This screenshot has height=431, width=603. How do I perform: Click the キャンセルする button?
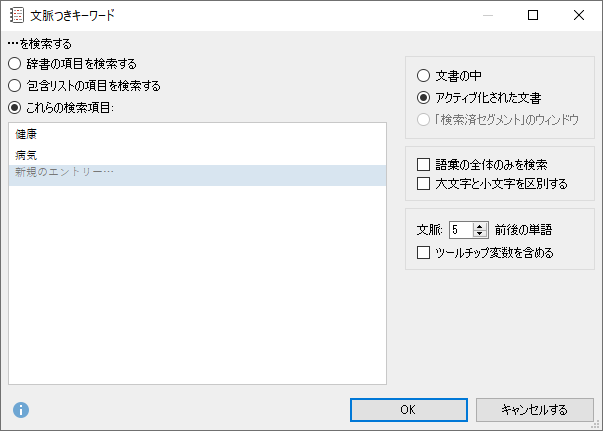pyautogui.click(x=535, y=410)
